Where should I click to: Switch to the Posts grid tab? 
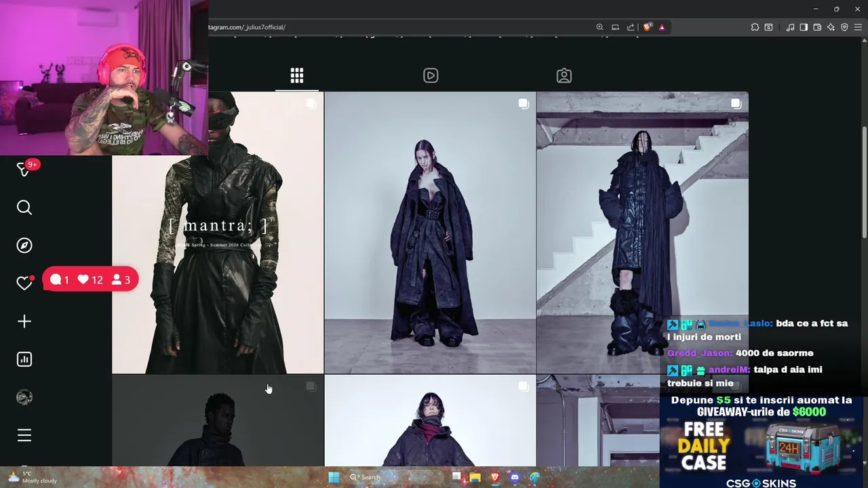click(297, 75)
